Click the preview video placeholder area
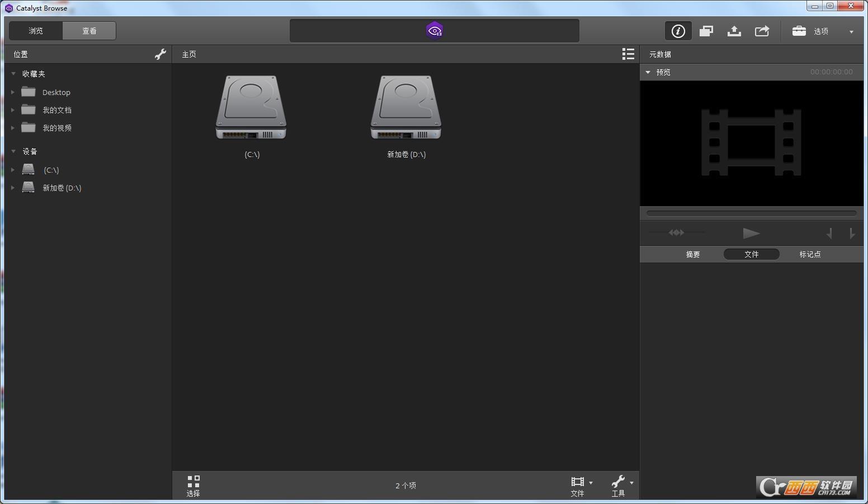The width and height of the screenshot is (868, 504). (x=752, y=143)
